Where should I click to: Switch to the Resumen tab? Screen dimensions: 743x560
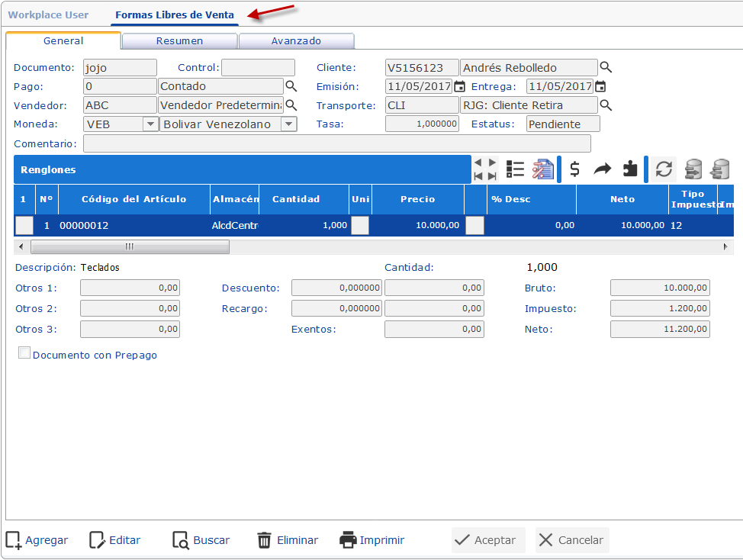point(179,41)
